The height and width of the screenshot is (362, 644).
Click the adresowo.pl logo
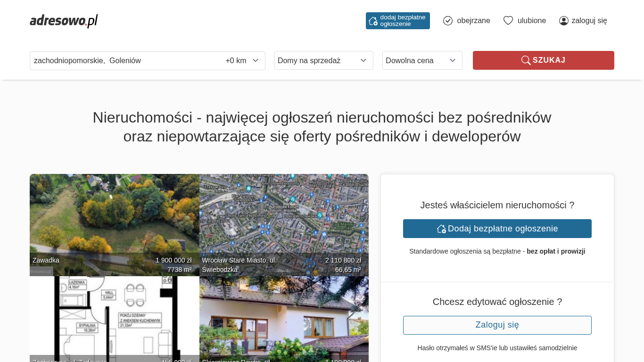(x=64, y=21)
